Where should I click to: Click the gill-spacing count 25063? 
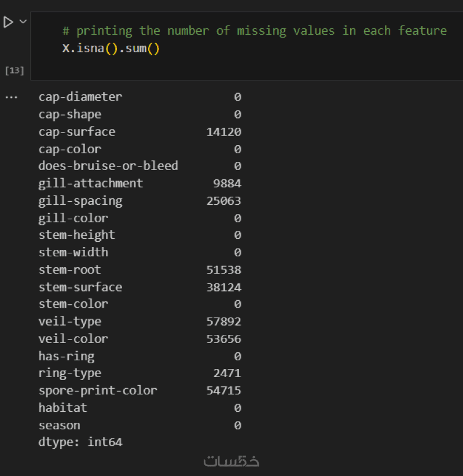pos(223,201)
